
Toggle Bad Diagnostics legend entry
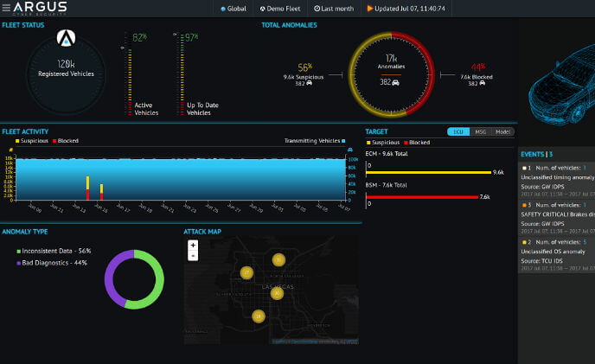point(52,263)
